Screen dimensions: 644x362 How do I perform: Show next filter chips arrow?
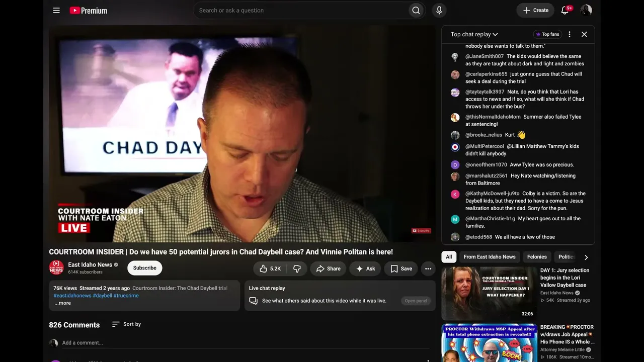pos(586,257)
